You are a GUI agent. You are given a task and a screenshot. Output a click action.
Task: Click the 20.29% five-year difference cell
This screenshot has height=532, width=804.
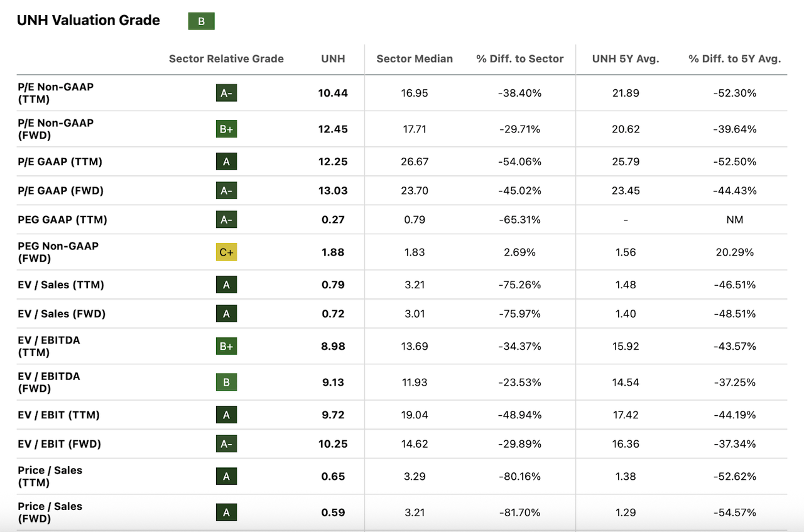click(735, 252)
